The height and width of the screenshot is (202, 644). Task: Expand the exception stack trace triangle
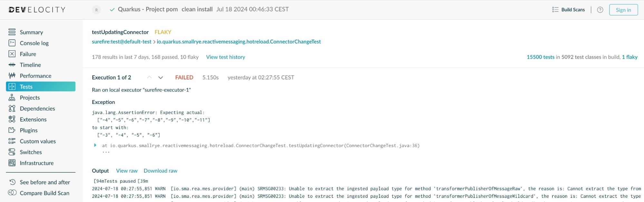(95, 145)
